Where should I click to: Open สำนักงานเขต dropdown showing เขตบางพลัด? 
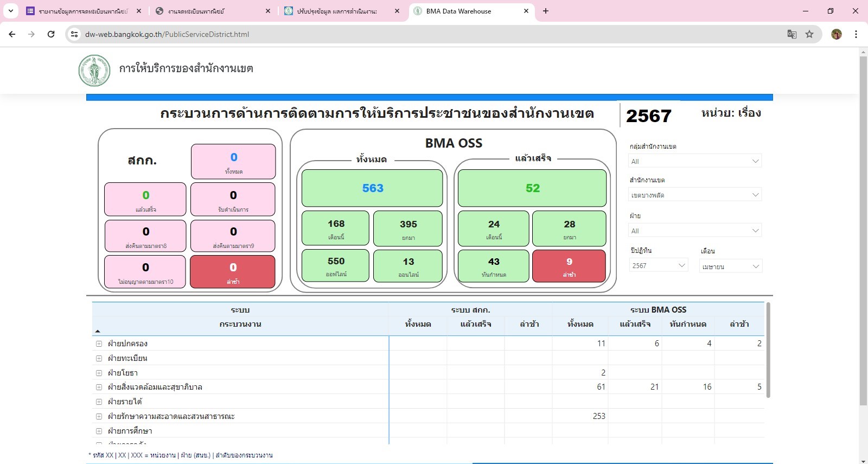pos(695,195)
